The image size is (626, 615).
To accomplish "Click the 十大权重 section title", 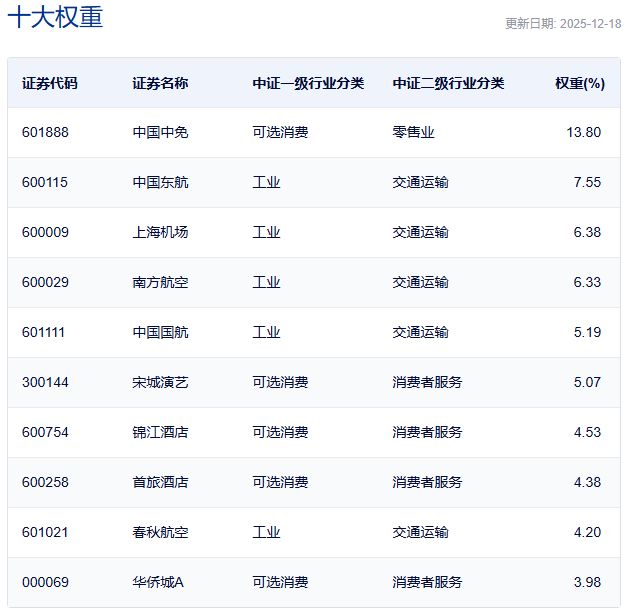I will [55, 18].
